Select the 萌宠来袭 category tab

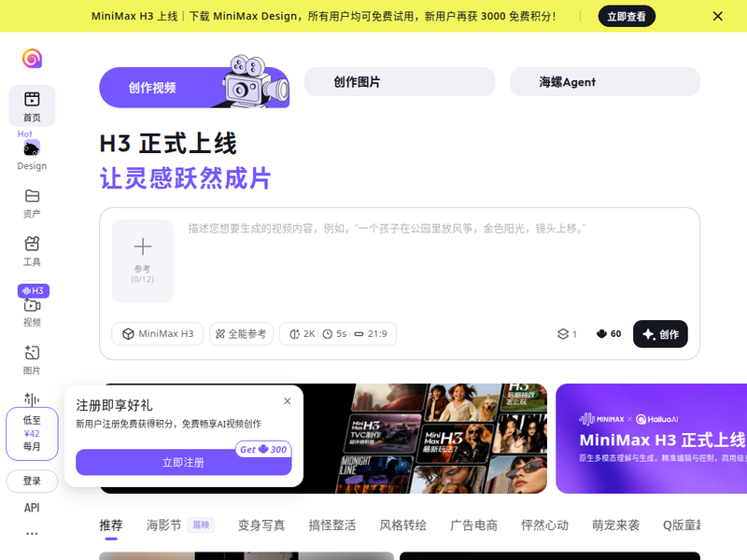(615, 525)
